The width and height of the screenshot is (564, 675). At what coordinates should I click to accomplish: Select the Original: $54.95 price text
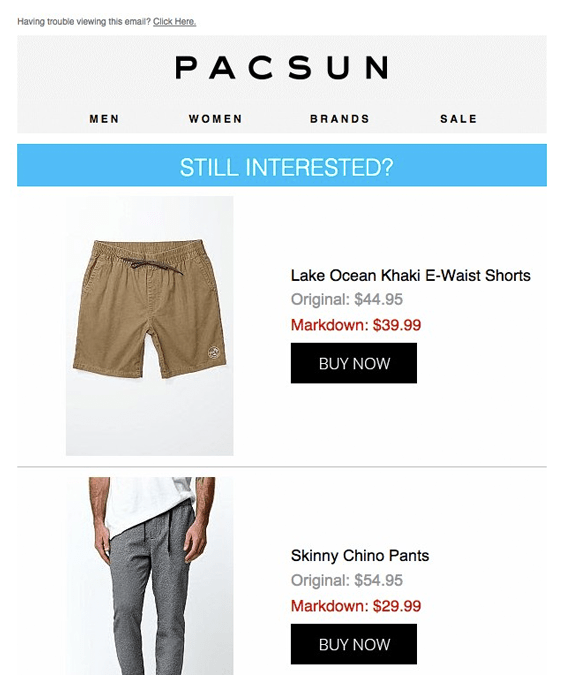(347, 580)
